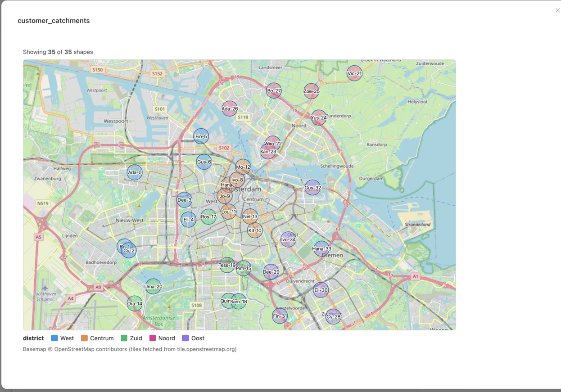Click the Ros-17 catchment circle

[208, 217]
